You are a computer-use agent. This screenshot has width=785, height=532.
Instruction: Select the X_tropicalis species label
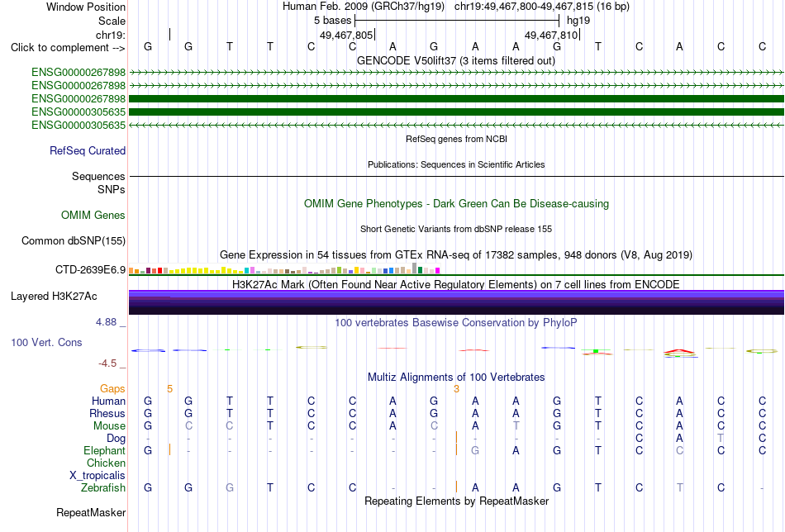(x=98, y=476)
